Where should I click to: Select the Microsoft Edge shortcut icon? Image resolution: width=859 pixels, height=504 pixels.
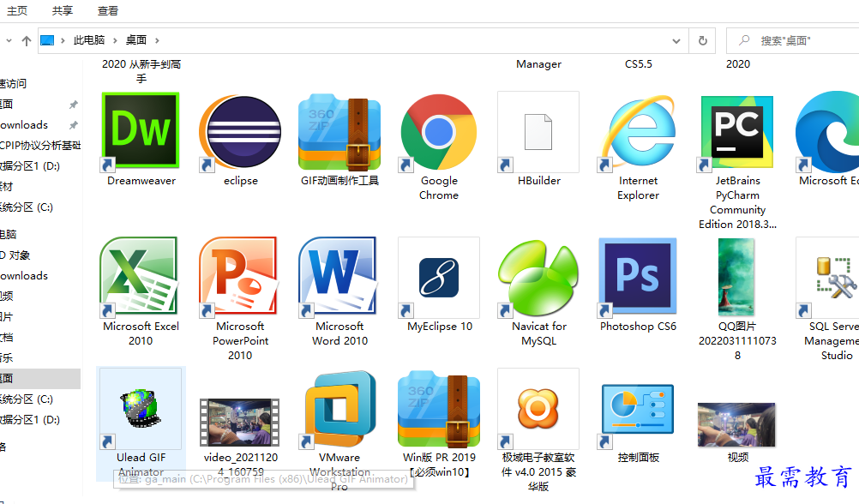pos(827,132)
